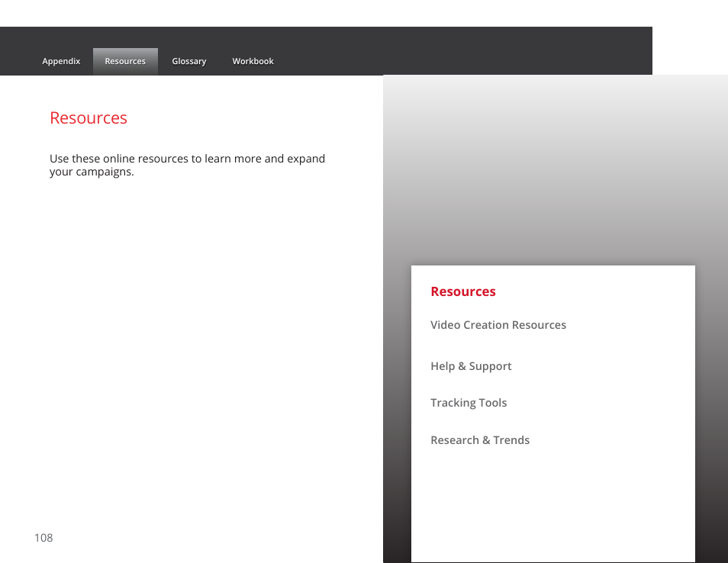Select the highlighted Resources tab
The width and height of the screenshot is (728, 563).
(125, 61)
